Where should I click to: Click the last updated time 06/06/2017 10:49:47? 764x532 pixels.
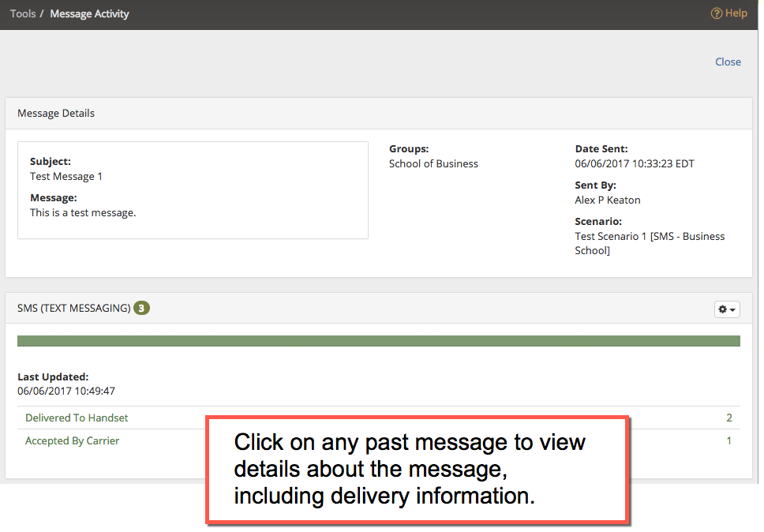(66, 391)
